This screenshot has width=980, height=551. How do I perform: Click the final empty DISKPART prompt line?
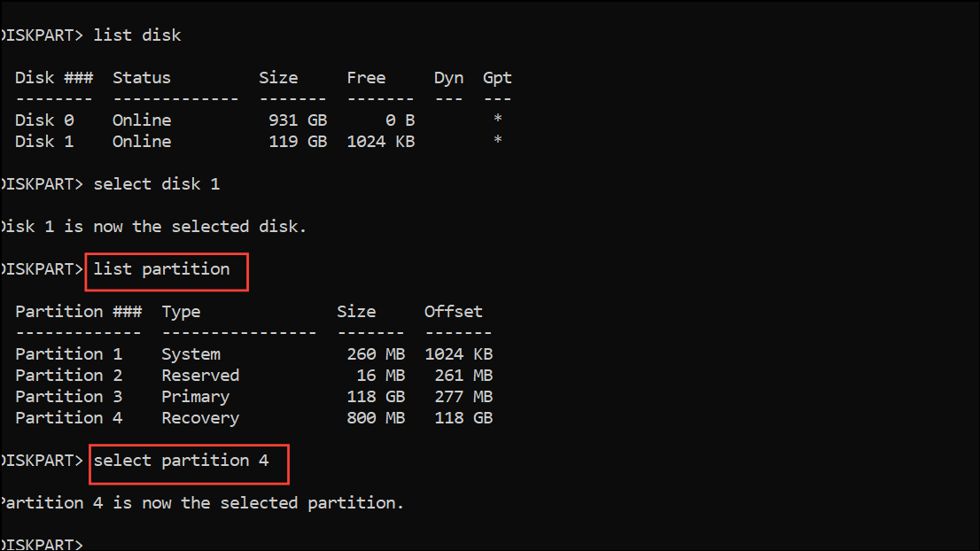click(42, 544)
